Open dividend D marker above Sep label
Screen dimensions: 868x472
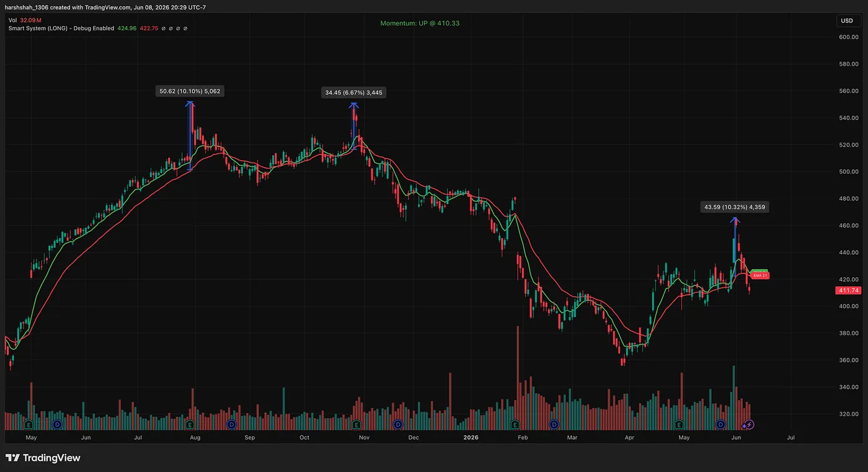click(x=231, y=425)
